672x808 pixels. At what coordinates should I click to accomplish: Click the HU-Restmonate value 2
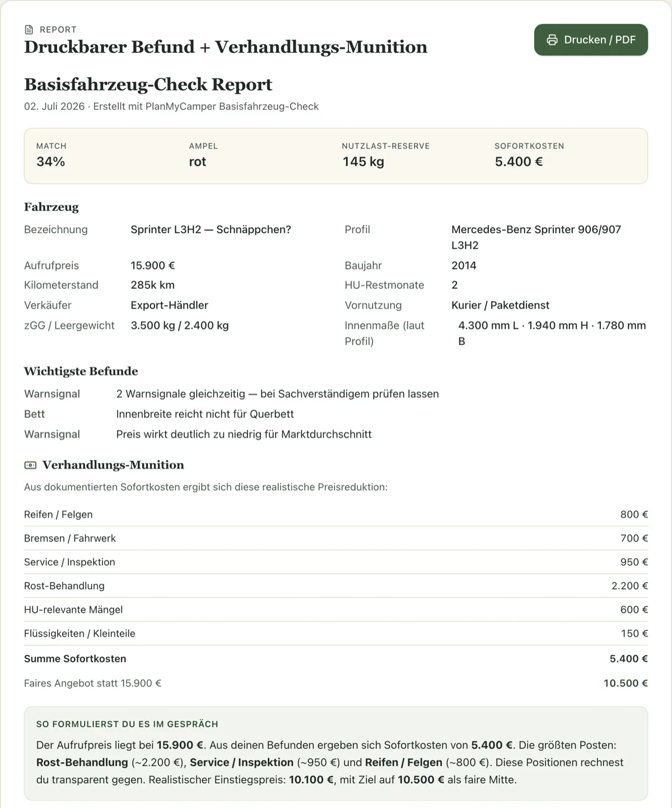[455, 285]
